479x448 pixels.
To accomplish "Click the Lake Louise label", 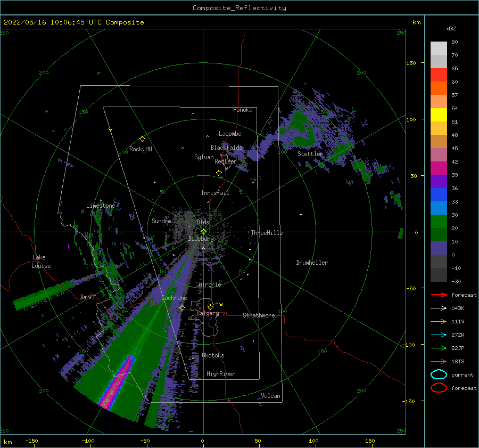I will 41,262.
